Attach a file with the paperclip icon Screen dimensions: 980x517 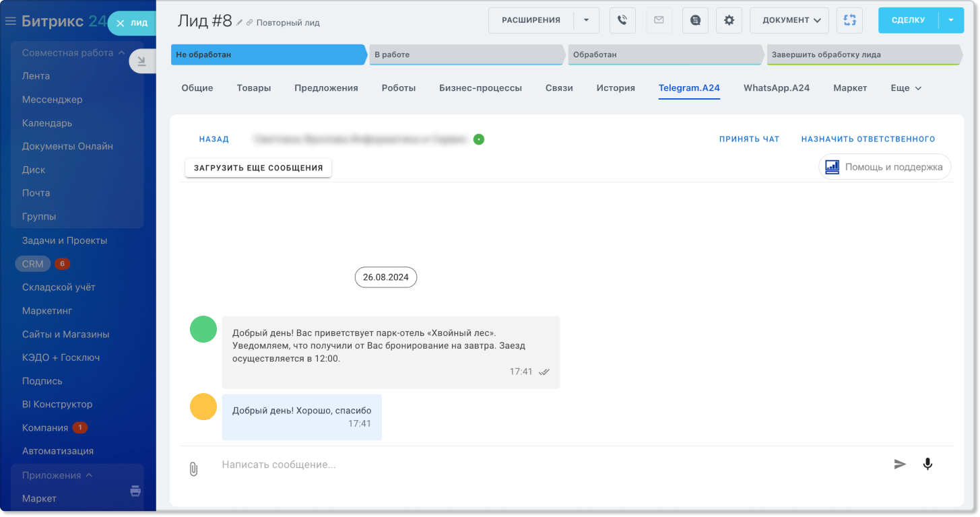coord(193,469)
